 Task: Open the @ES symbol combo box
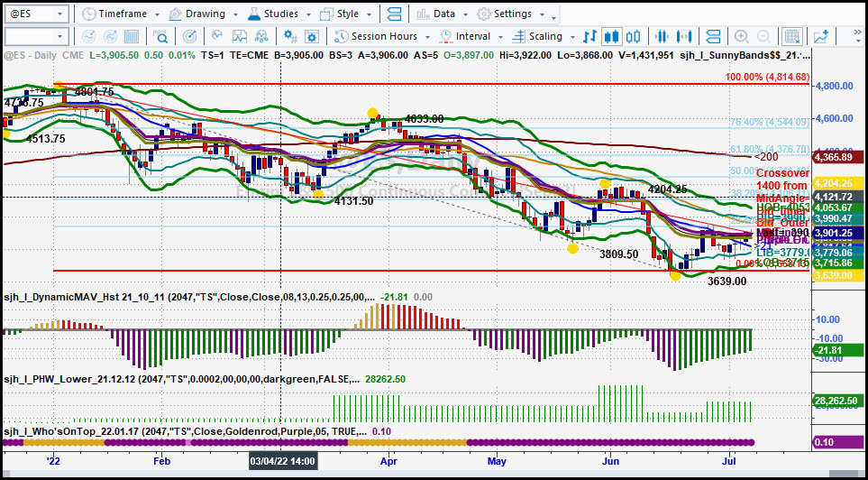tap(37, 14)
